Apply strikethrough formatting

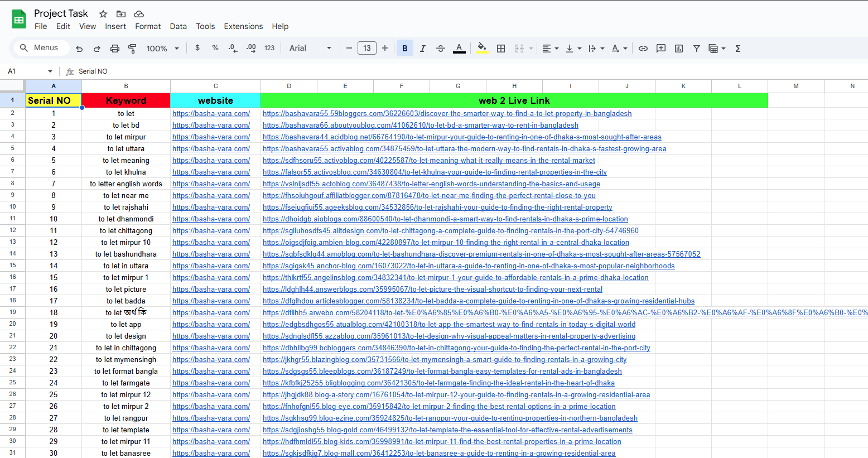point(440,48)
